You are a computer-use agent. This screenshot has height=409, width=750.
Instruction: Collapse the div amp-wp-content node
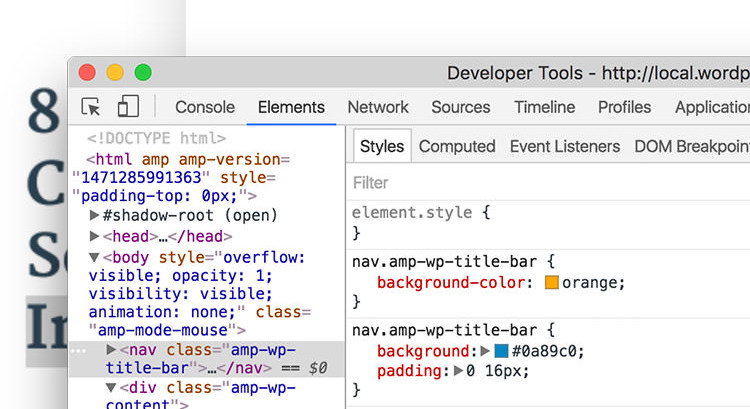pyautogui.click(x=111, y=387)
